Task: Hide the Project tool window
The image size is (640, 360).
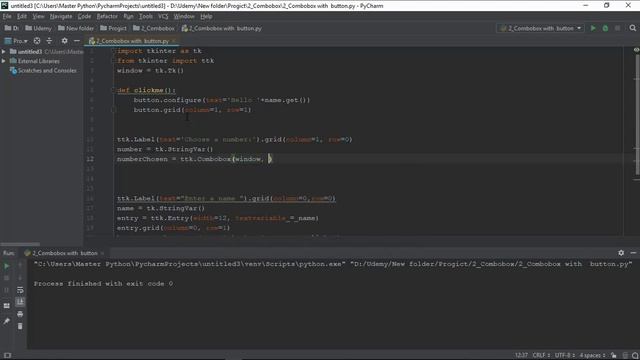Action: pyautogui.click(x=77, y=41)
